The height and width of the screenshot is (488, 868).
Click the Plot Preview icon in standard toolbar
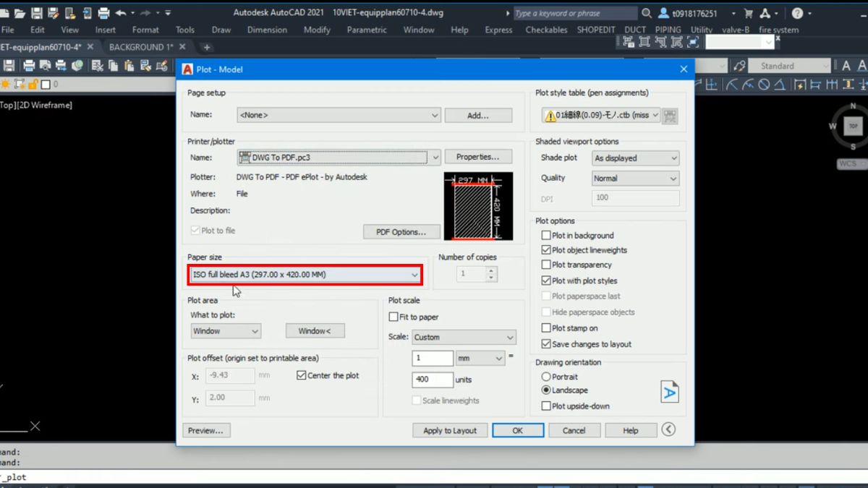coord(45,66)
